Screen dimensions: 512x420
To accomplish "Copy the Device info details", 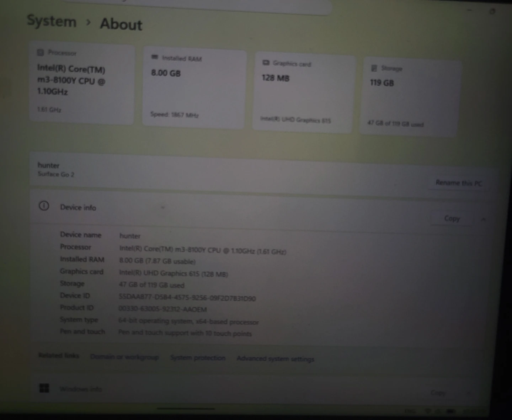I will click(452, 218).
